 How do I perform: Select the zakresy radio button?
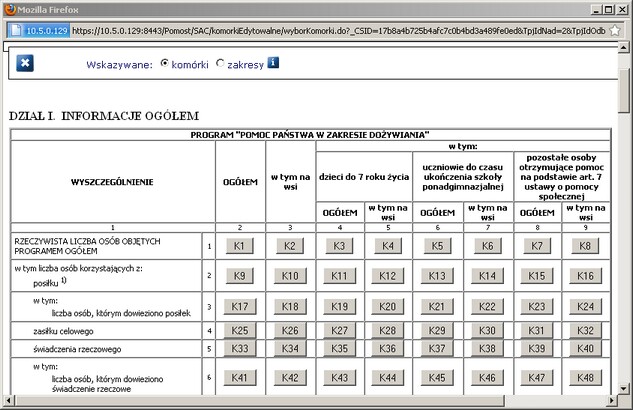point(220,63)
